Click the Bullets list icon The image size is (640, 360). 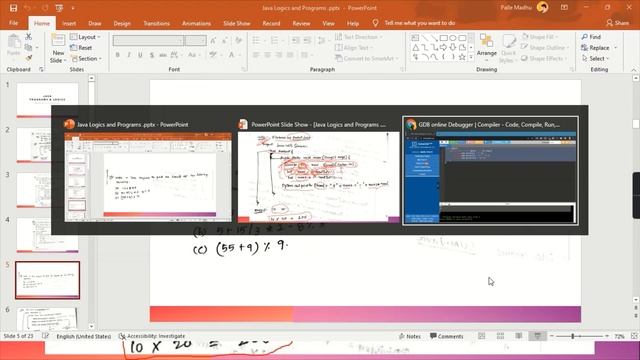[x=256, y=40]
